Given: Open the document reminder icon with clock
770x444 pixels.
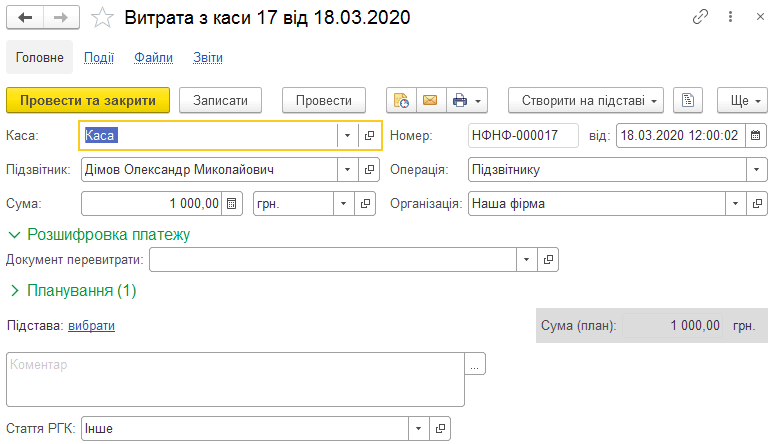Looking at the screenshot, I should [401, 100].
